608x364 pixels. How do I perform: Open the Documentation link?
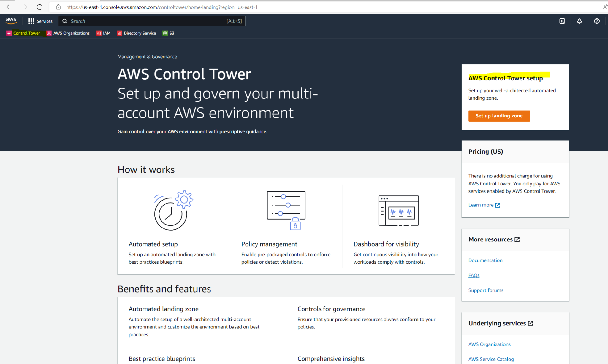pos(485,260)
